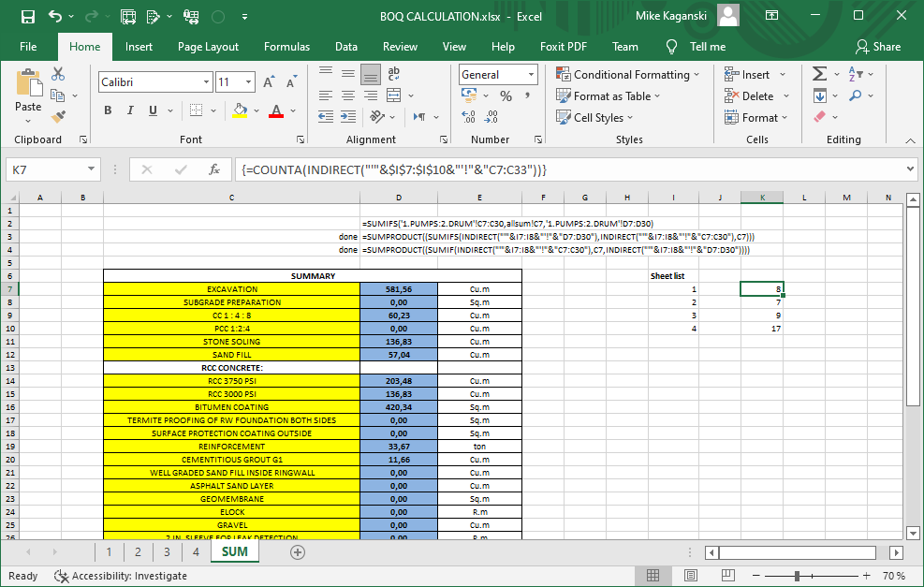Image resolution: width=924 pixels, height=587 pixels.
Task: Apply the yellow Fill Color swatch
Action: 240,110
